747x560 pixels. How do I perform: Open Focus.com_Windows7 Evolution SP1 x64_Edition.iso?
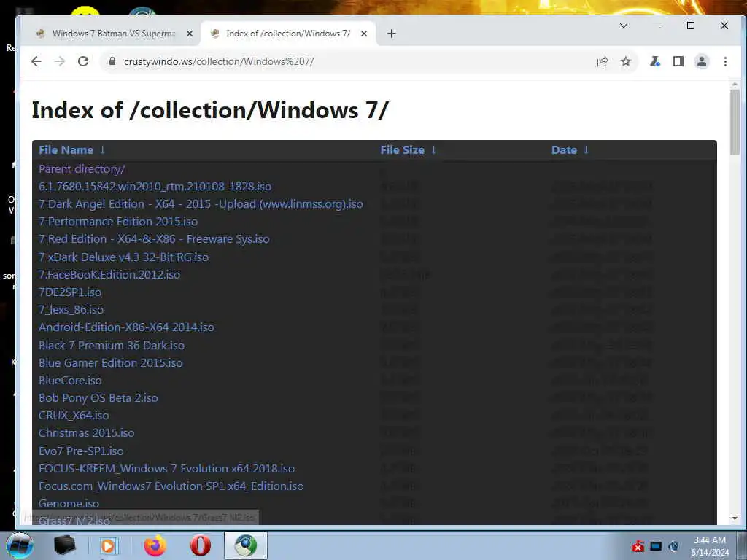[171, 486]
